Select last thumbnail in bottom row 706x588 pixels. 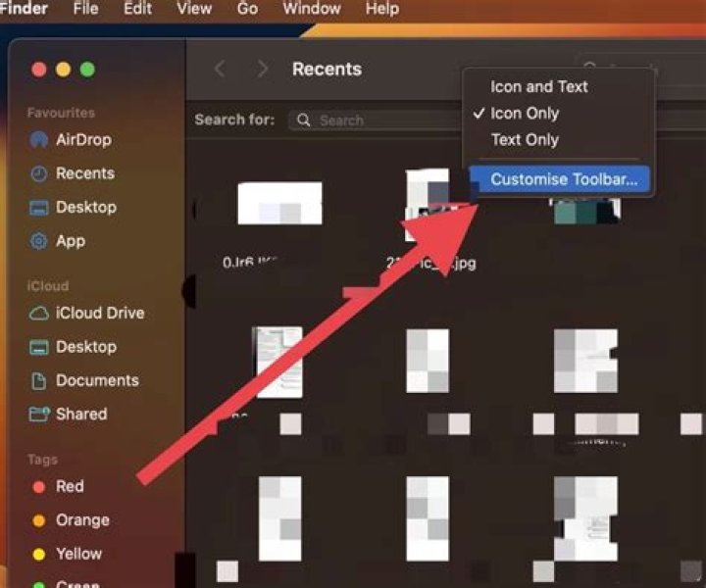click(x=585, y=518)
